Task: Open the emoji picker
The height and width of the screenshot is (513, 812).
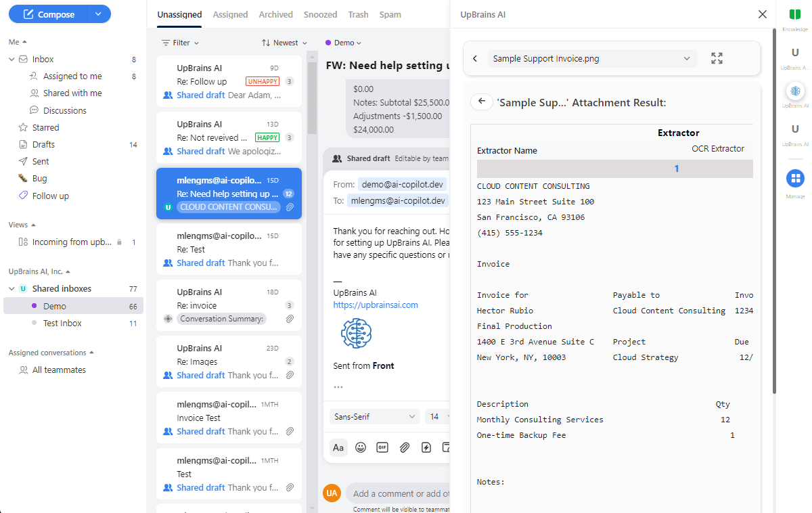Action: (x=361, y=447)
